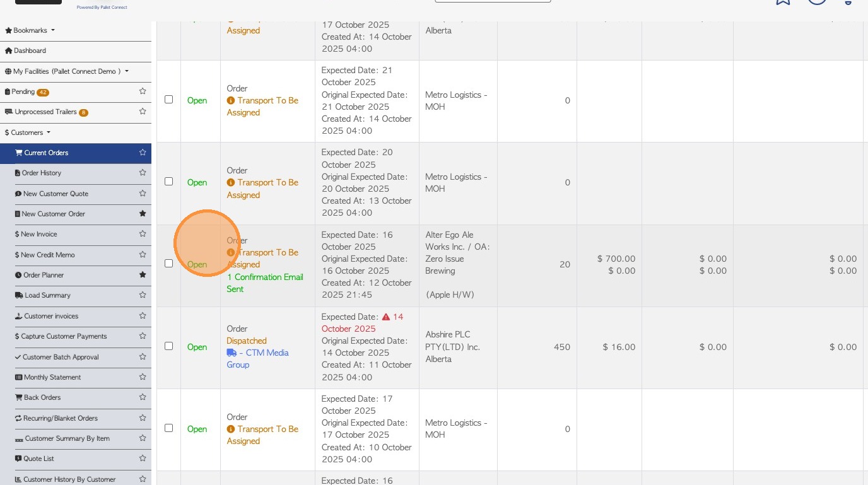This screenshot has height=485, width=868.
Task: Click the 1 Confirmation Email Sent link
Action: point(265,283)
